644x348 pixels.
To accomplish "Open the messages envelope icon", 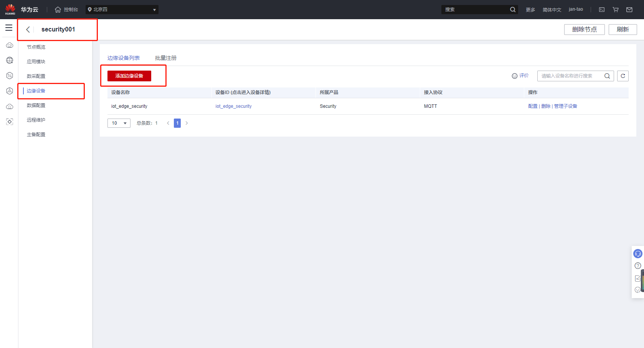I will click(x=629, y=10).
